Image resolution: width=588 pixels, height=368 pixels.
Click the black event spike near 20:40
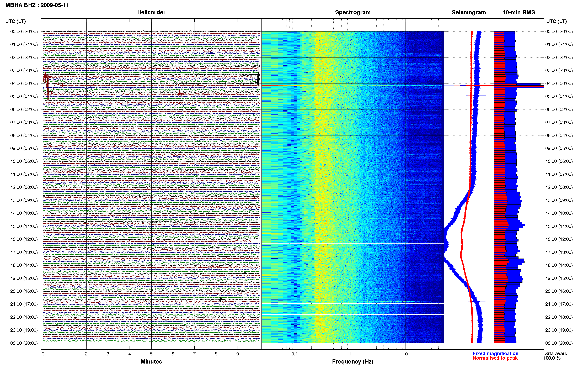[220, 299]
